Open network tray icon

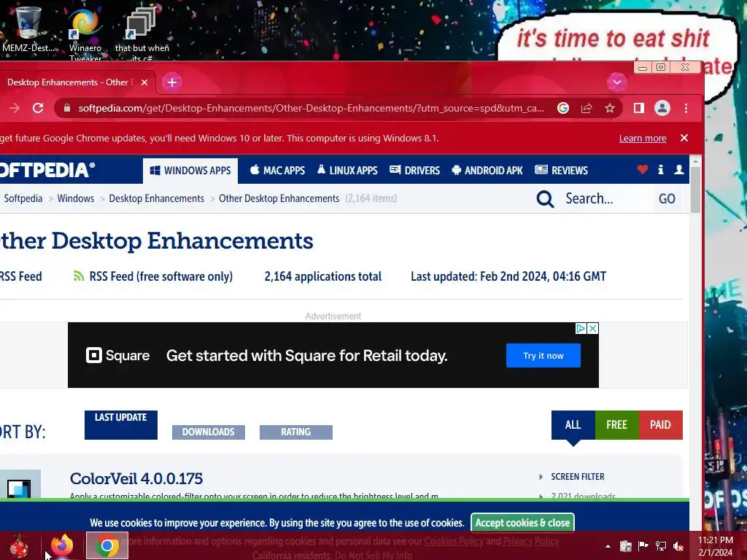click(661, 546)
